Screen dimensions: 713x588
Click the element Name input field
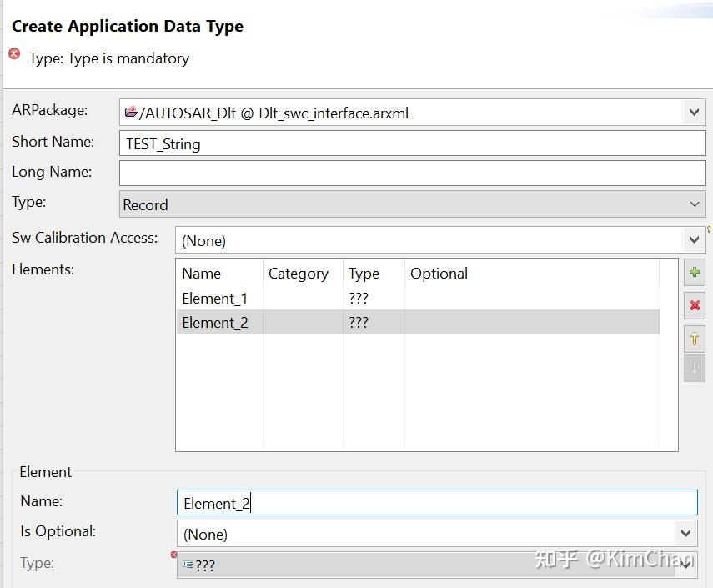[437, 503]
